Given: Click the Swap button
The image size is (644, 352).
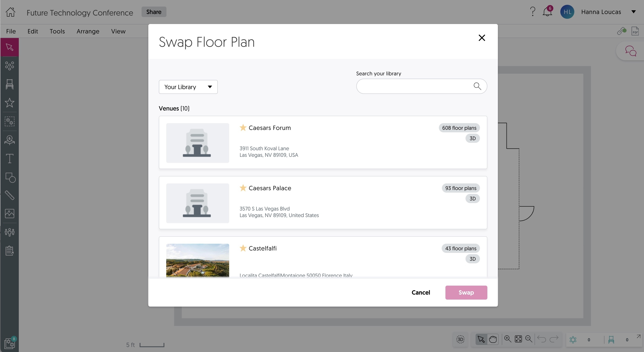Looking at the screenshot, I should (466, 292).
